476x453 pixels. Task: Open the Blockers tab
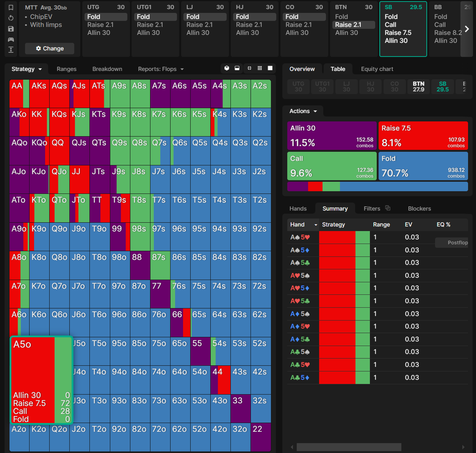tap(419, 208)
